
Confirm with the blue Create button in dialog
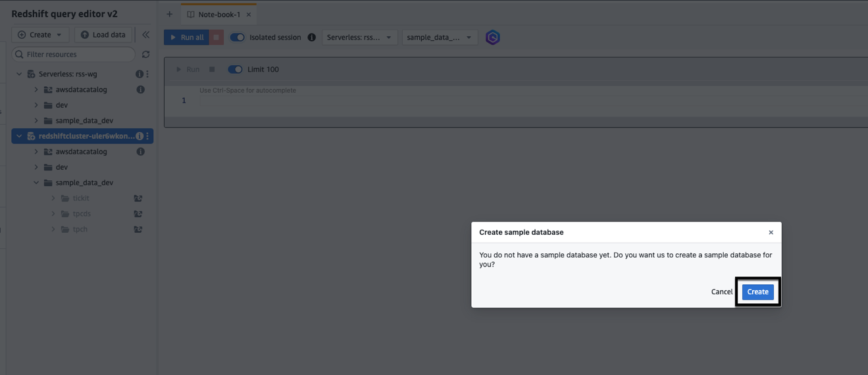point(757,291)
